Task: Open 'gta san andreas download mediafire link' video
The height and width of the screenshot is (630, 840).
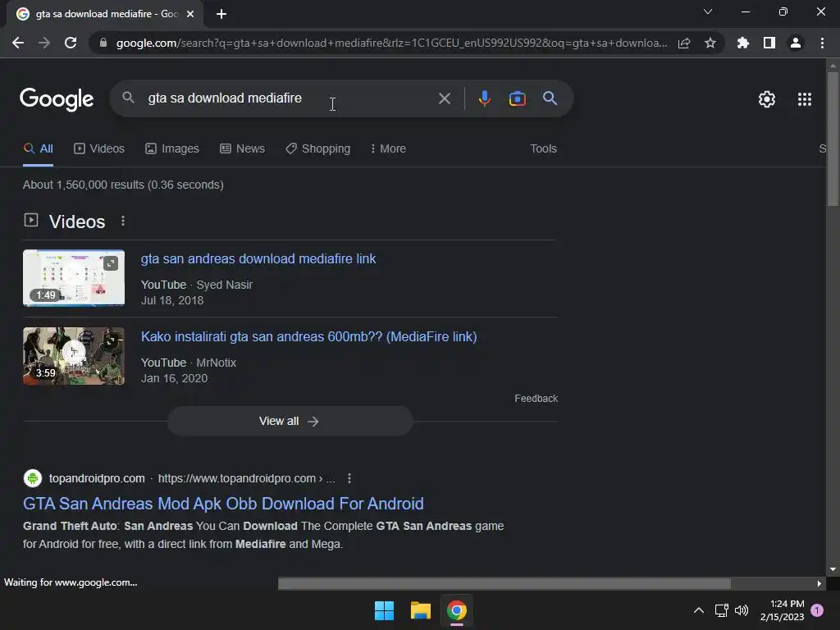Action: [x=258, y=258]
